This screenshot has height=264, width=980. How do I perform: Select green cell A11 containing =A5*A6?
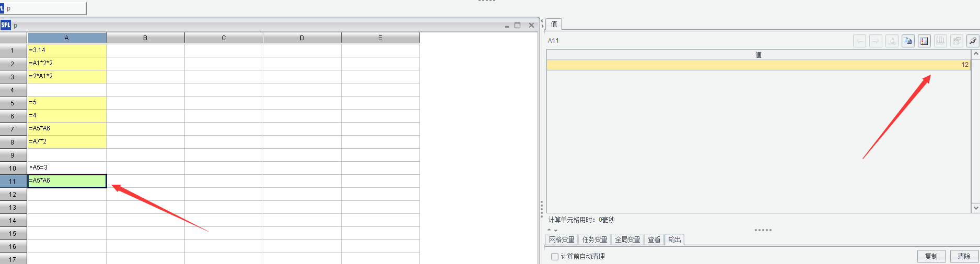coord(67,181)
